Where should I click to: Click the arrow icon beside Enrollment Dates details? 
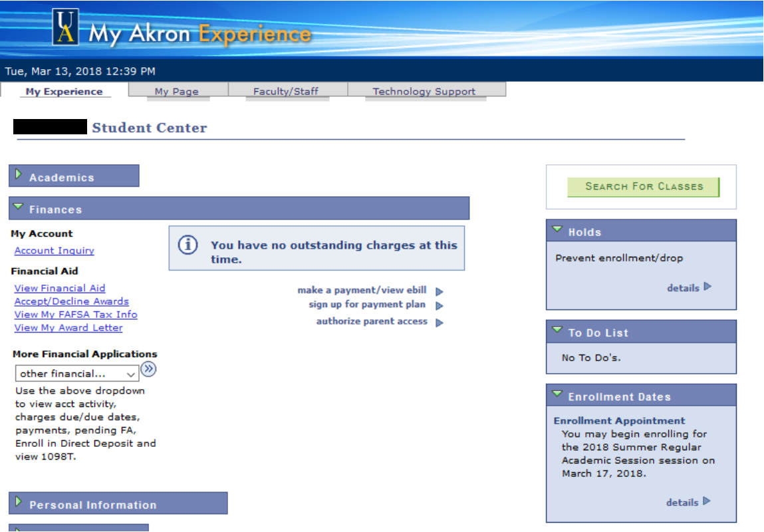point(707,501)
